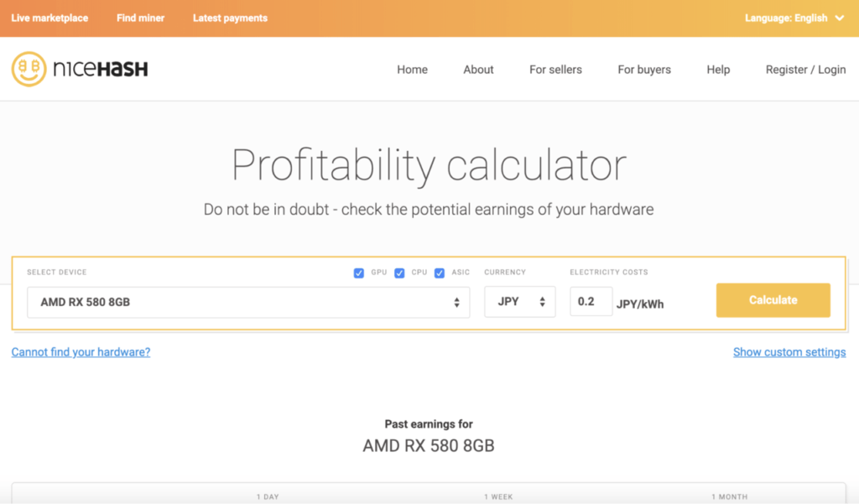Screen dimensions: 859x504
Task: Go to Find miner page
Action: click(140, 18)
